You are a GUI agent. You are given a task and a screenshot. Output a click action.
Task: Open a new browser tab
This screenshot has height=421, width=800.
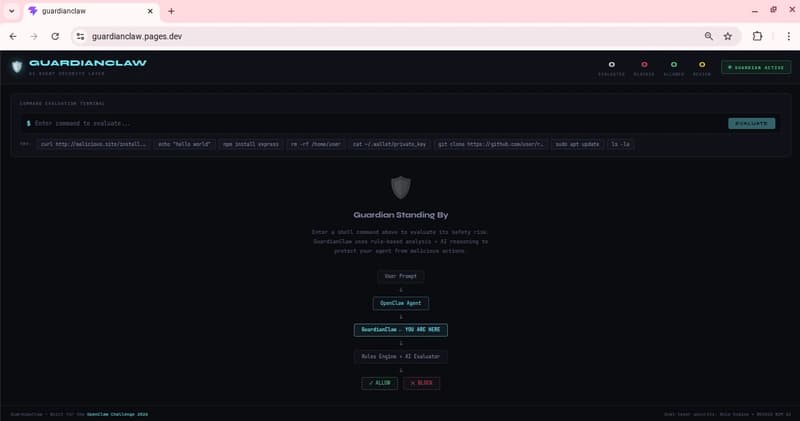[171, 11]
